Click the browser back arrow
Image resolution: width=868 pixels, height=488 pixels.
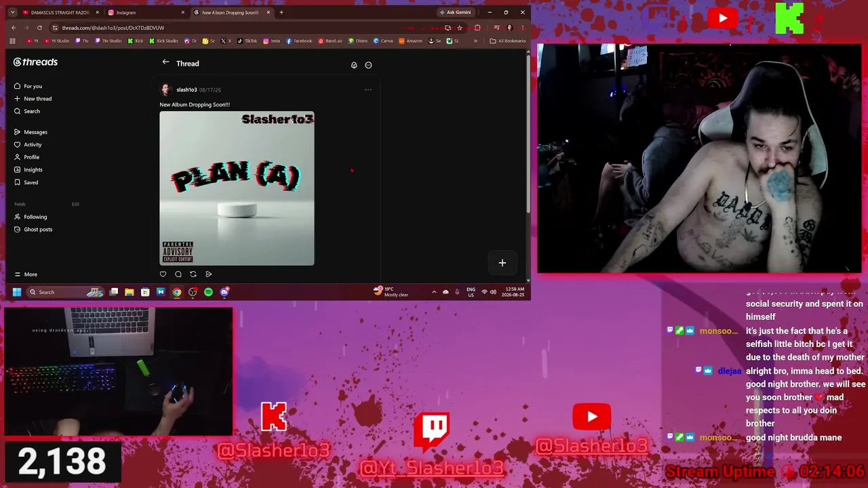click(13, 28)
